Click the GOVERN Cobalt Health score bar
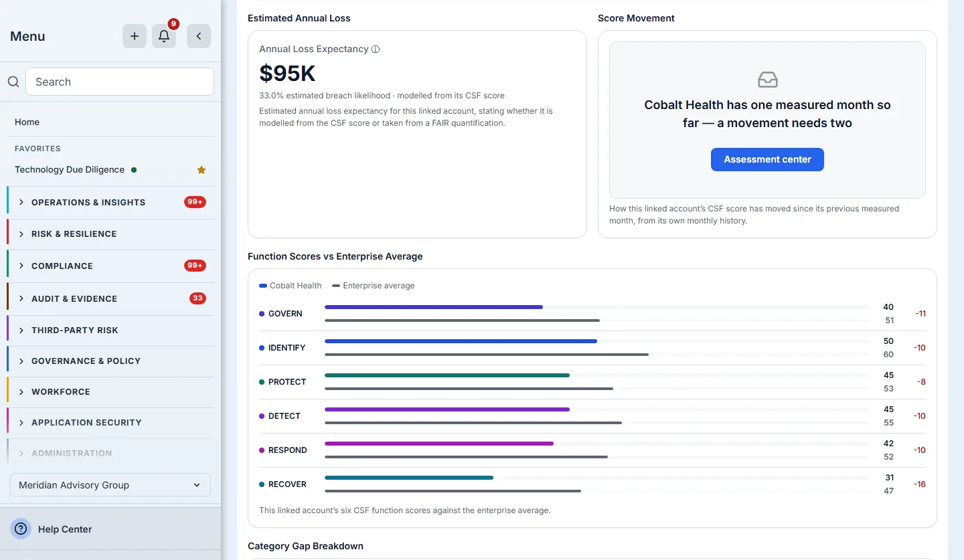 pyautogui.click(x=434, y=307)
